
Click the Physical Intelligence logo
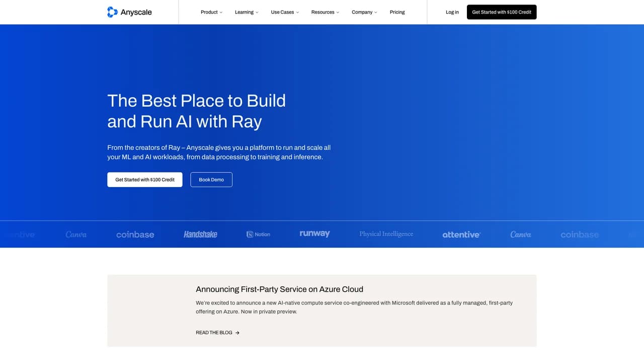pyautogui.click(x=386, y=234)
